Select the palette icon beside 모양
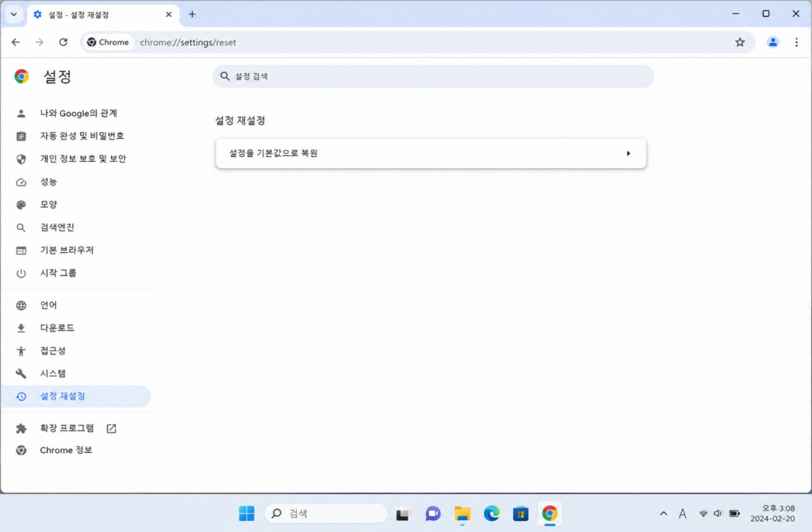This screenshot has height=532, width=812. [x=21, y=205]
